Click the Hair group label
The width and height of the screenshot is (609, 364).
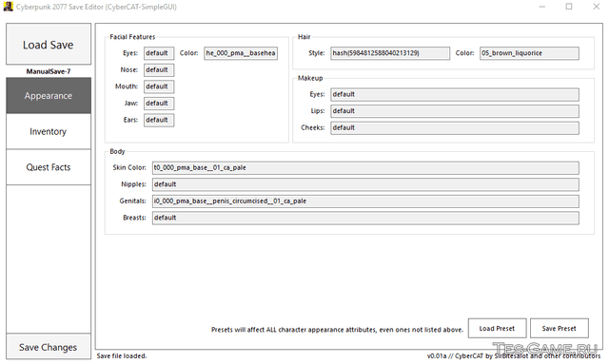pos(304,37)
